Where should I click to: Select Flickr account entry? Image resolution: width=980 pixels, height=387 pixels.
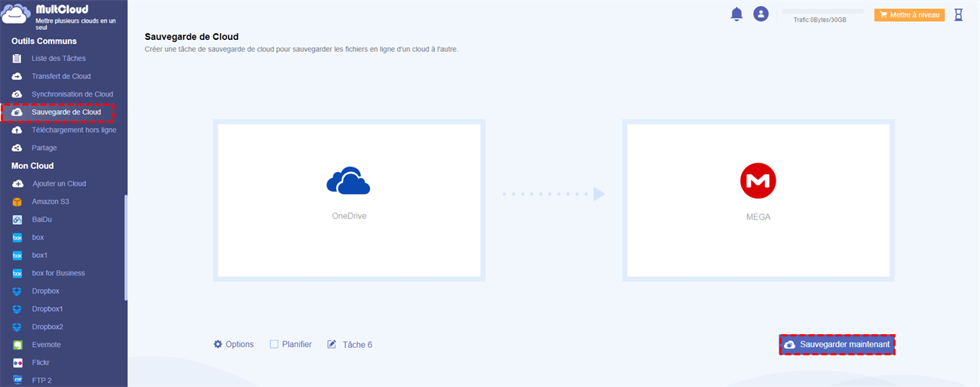coord(41,363)
